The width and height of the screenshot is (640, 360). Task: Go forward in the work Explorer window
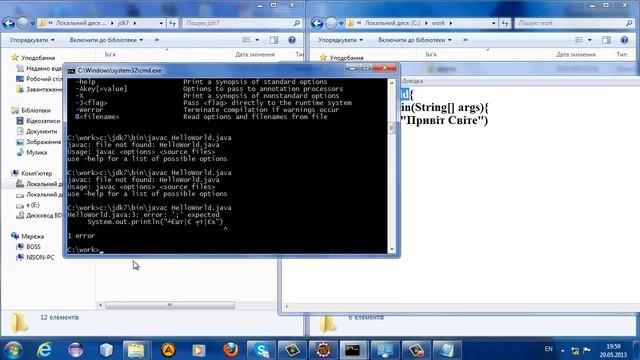331,23
